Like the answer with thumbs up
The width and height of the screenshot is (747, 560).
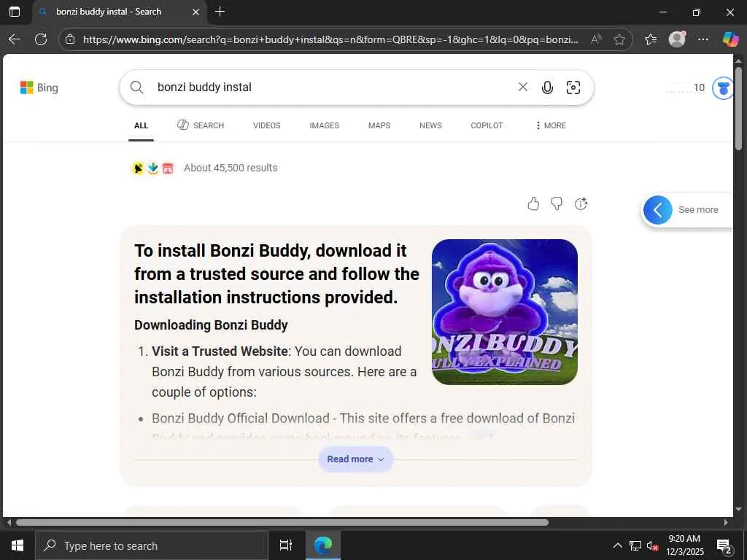(x=533, y=204)
